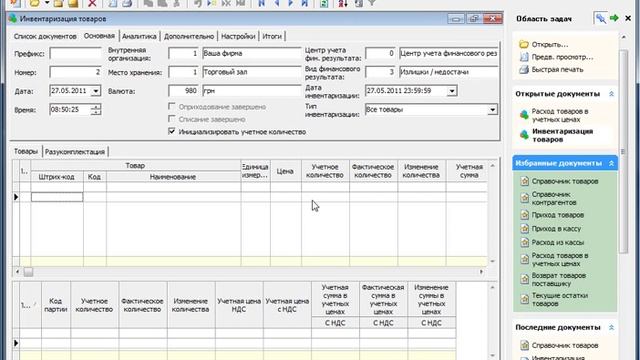Click the Время spinner arrows

96,109
